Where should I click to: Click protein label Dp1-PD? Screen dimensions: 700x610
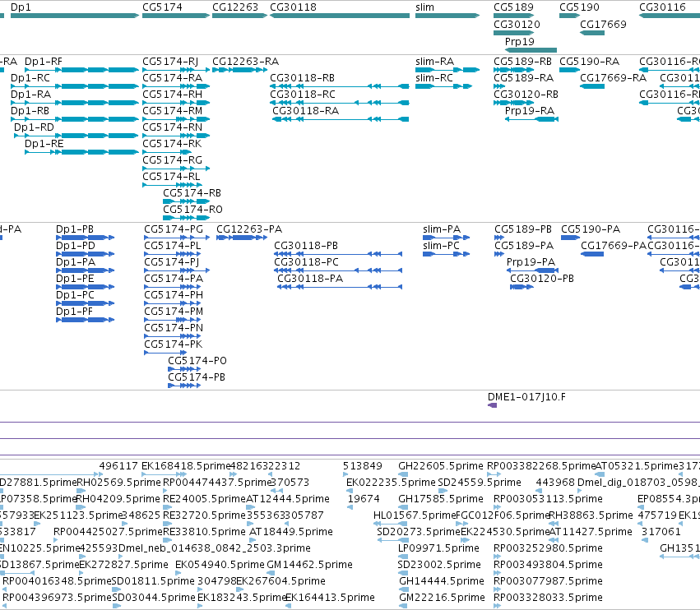pos(76,246)
